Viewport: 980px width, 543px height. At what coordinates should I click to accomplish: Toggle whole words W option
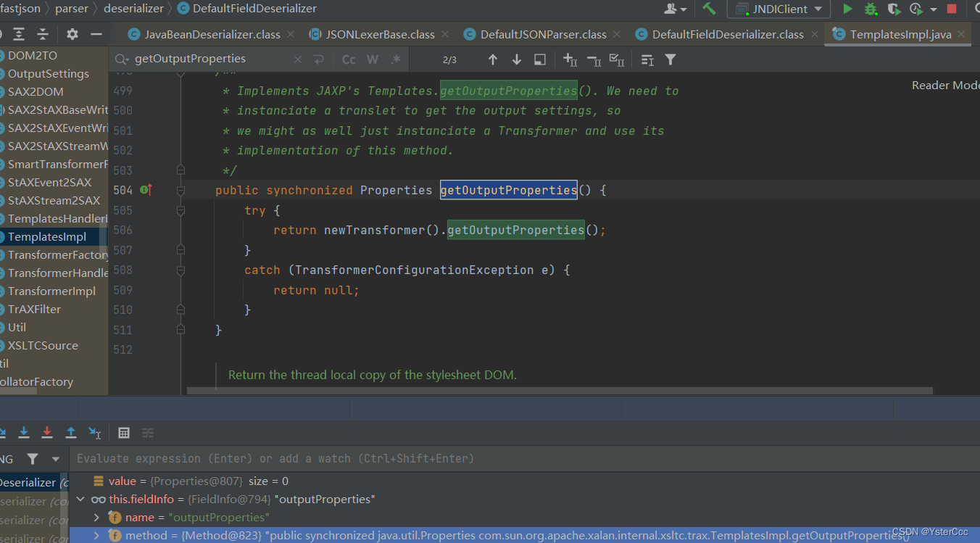point(372,59)
